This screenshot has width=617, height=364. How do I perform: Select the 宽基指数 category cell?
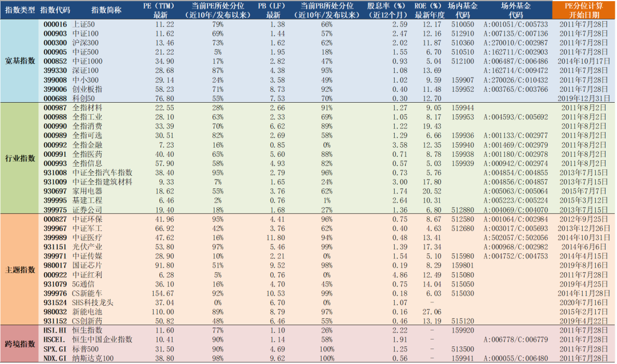[19, 61]
